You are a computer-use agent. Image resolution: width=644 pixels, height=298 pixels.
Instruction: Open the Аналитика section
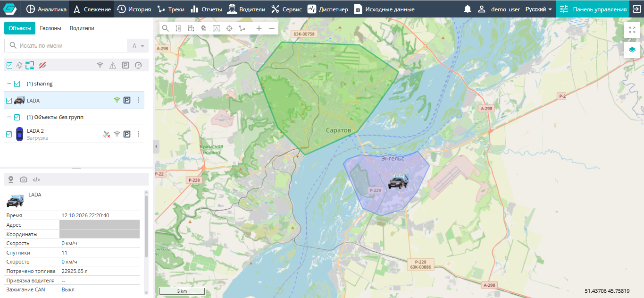[46, 9]
